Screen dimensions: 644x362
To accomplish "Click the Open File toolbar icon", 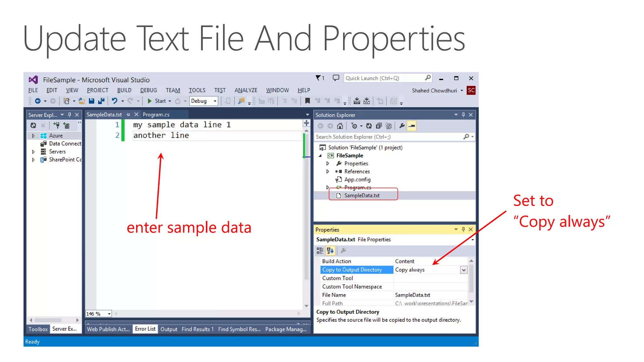I will [82, 101].
